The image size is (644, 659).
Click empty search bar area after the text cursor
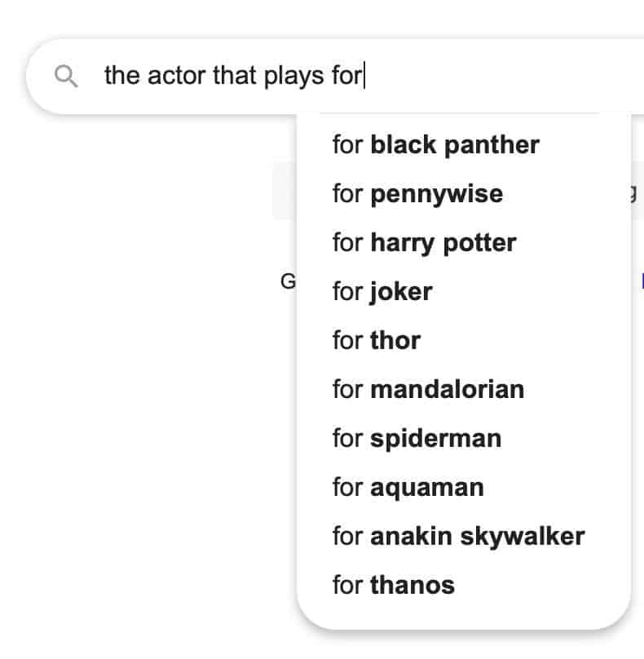504,77
